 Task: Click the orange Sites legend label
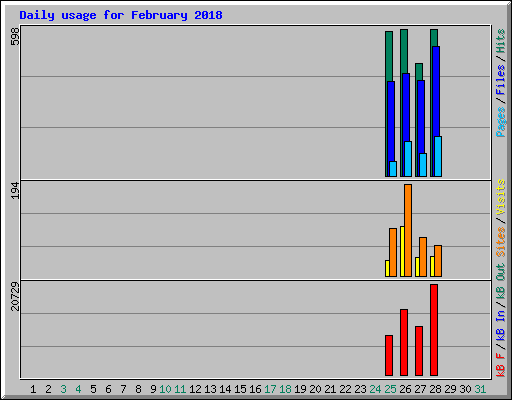[501, 241]
